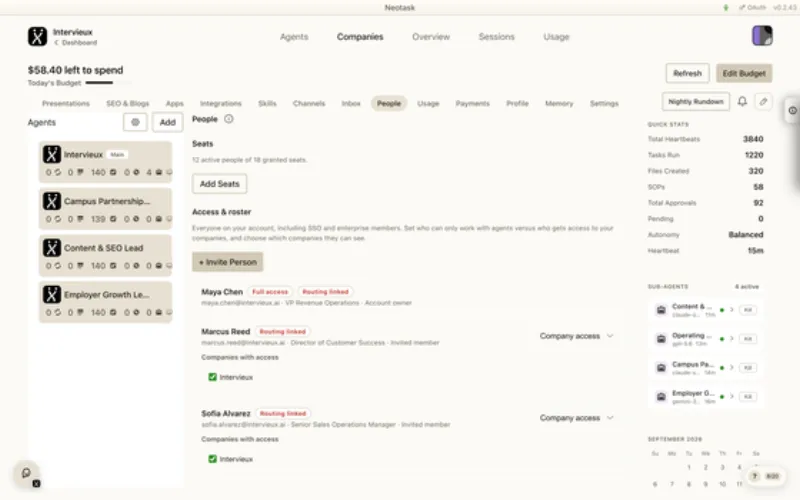Expand the Employer G... sub-agent chevron

(x=732, y=396)
